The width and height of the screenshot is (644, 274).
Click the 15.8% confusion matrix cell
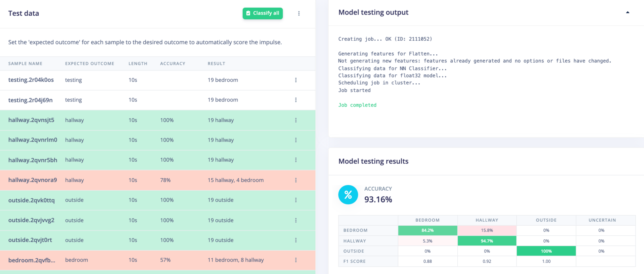(x=487, y=231)
